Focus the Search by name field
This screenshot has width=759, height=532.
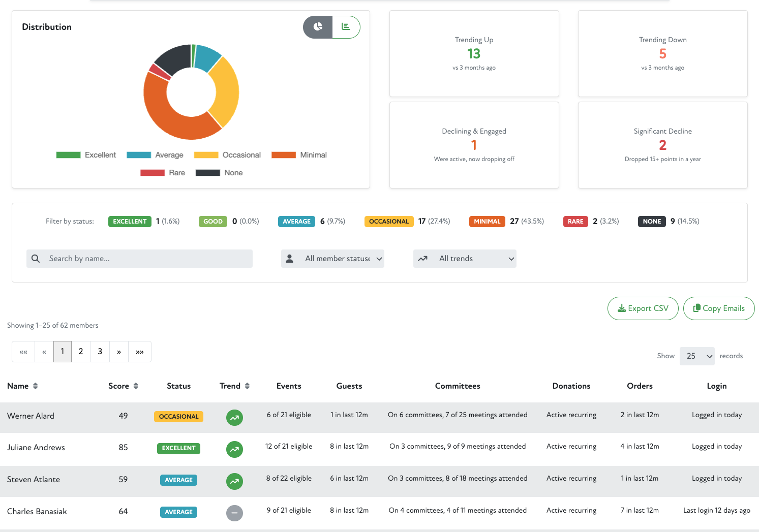[x=147, y=259]
